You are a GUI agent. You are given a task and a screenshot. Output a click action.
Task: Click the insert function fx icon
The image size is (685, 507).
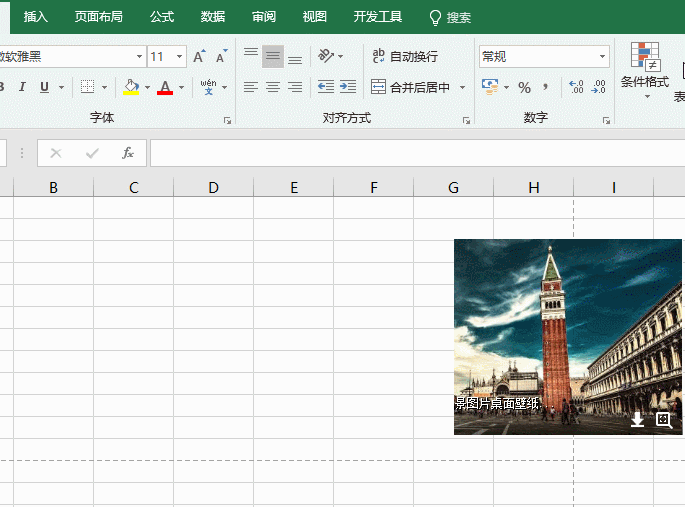[x=128, y=153]
